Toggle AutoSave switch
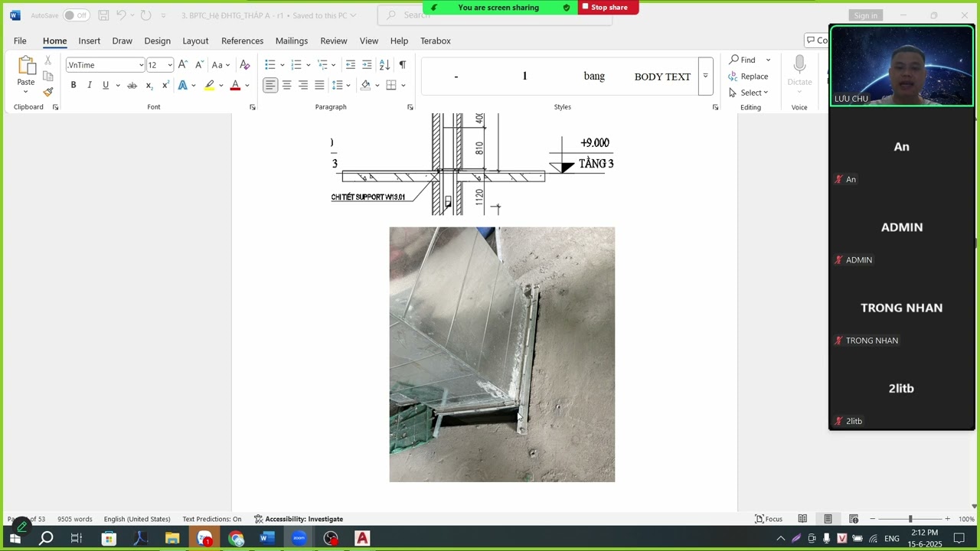 click(x=75, y=15)
